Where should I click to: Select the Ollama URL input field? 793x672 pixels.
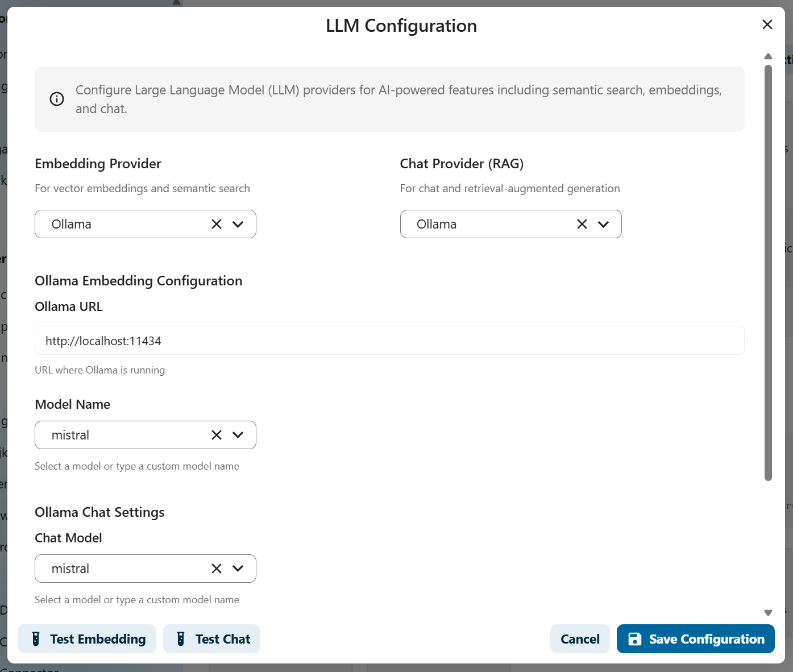click(x=390, y=341)
